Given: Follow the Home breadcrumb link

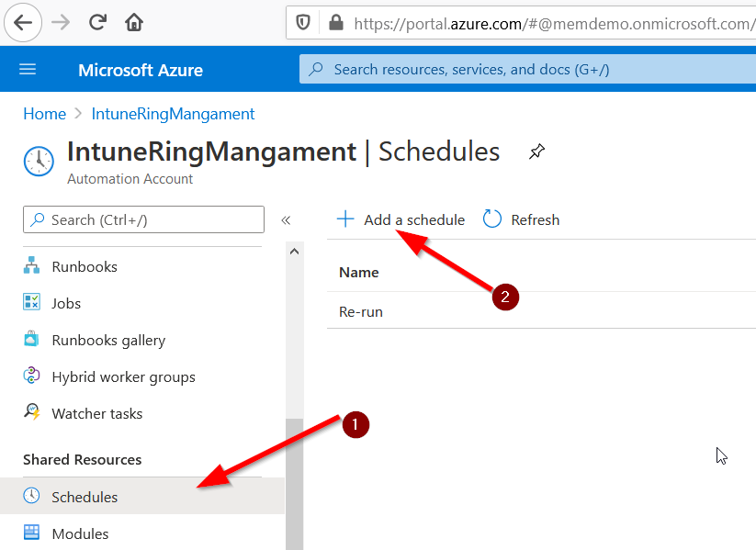Looking at the screenshot, I should pyautogui.click(x=45, y=114).
